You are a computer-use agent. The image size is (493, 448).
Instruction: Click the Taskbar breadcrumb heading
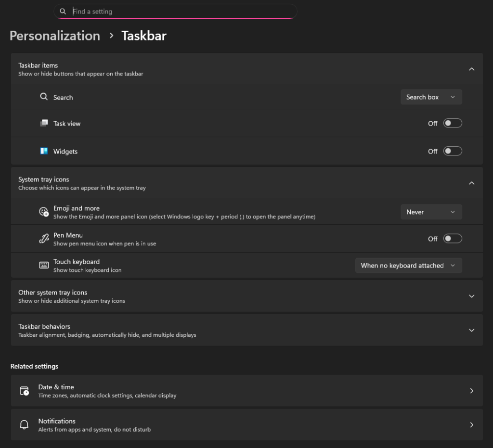[143, 36]
